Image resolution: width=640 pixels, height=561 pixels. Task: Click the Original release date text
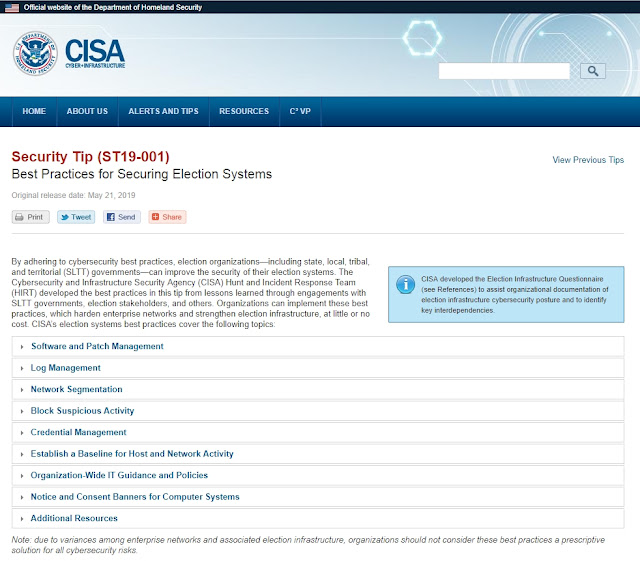pyautogui.click(x=73, y=195)
